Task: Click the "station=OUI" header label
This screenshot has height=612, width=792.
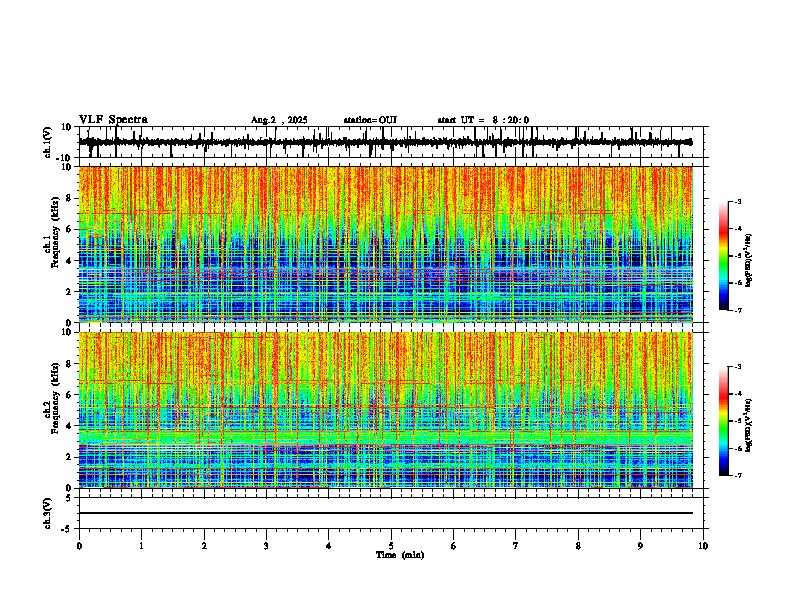Action: (x=370, y=120)
